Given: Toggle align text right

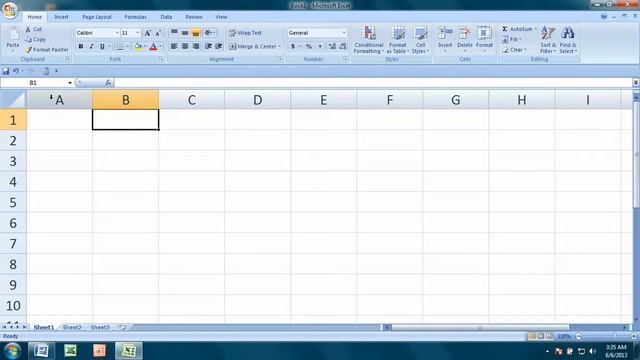Looking at the screenshot, I should (x=196, y=47).
